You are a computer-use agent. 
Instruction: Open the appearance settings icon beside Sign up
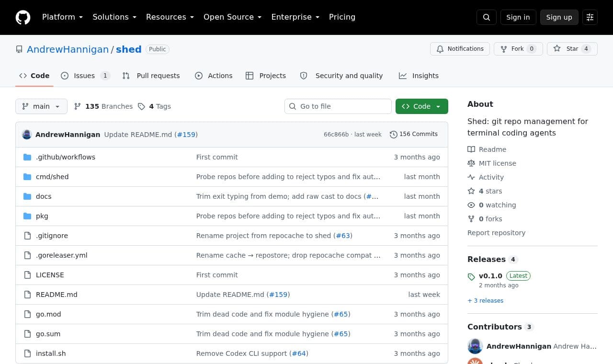pyautogui.click(x=590, y=17)
